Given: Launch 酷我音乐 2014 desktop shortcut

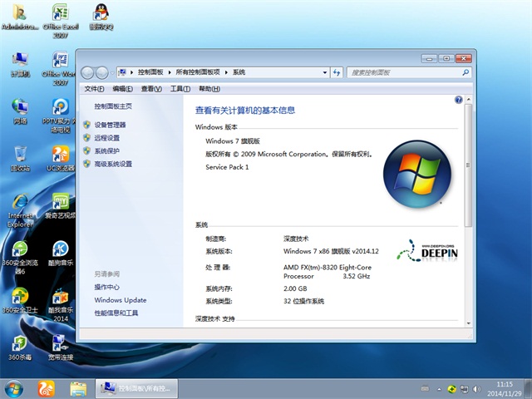Looking at the screenshot, I should (61, 305).
